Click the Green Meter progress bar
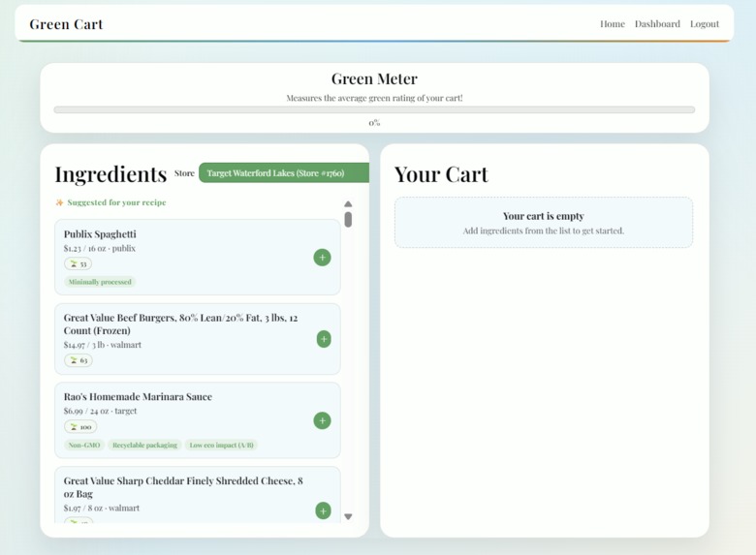756x555 pixels. (x=374, y=109)
